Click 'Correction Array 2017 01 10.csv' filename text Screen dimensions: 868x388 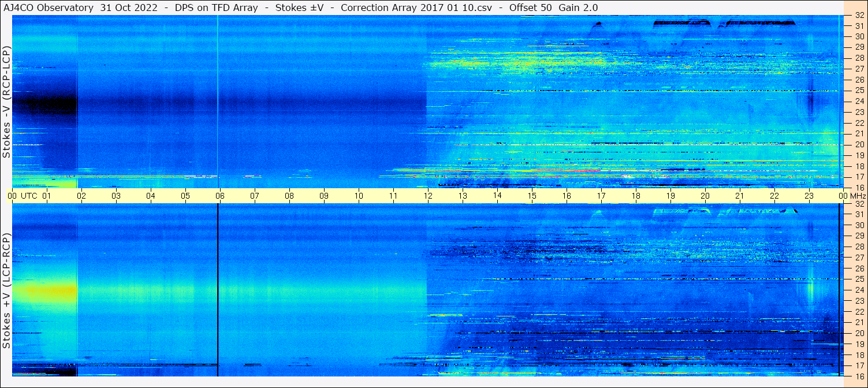[416, 8]
